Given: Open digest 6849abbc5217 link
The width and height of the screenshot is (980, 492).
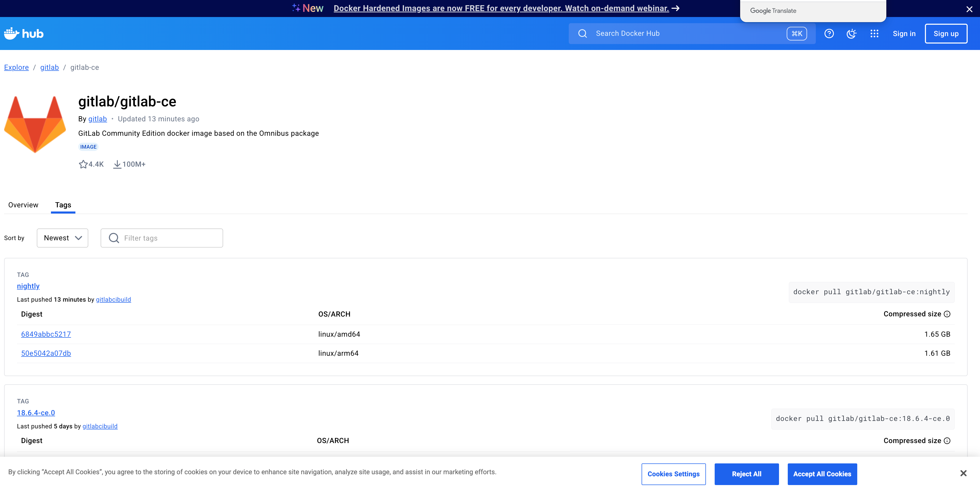Looking at the screenshot, I should click(46, 334).
